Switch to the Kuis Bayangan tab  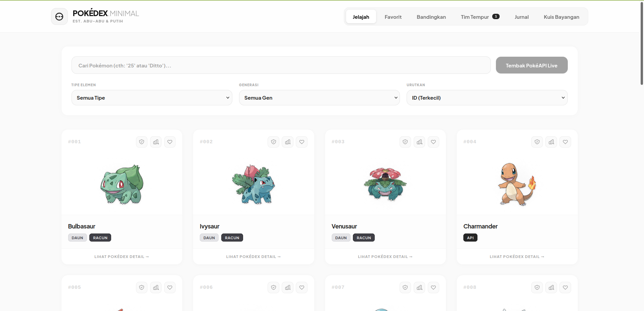[561, 17]
